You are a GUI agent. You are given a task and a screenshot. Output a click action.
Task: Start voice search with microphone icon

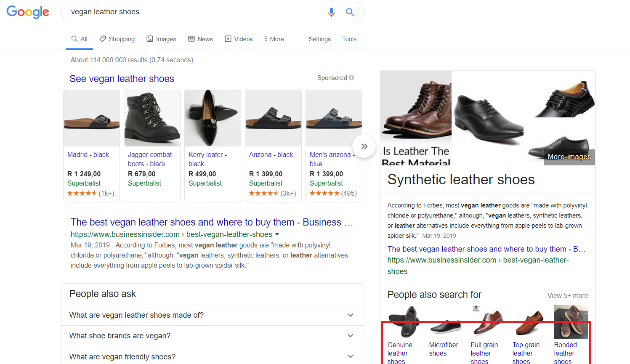click(331, 12)
